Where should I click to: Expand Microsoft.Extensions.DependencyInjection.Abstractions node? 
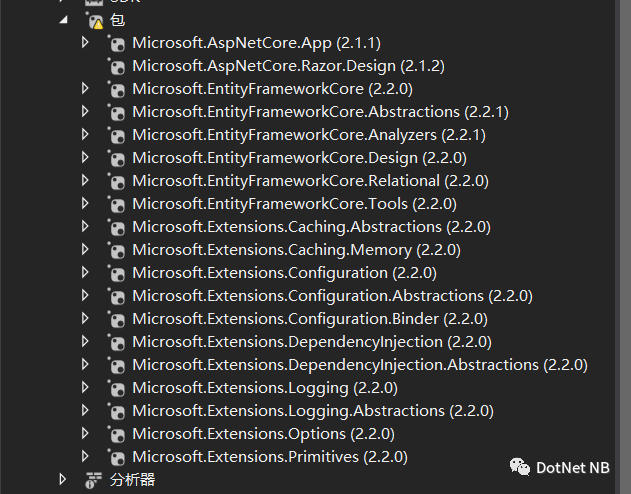[85, 364]
